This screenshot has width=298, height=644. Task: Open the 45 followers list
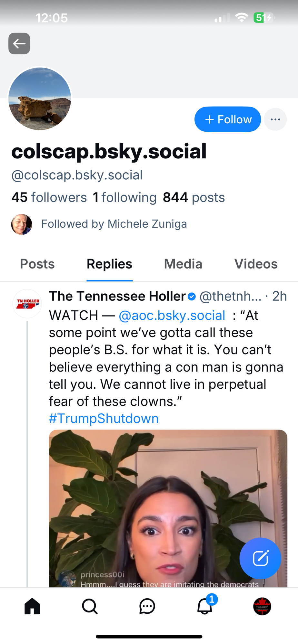49,197
